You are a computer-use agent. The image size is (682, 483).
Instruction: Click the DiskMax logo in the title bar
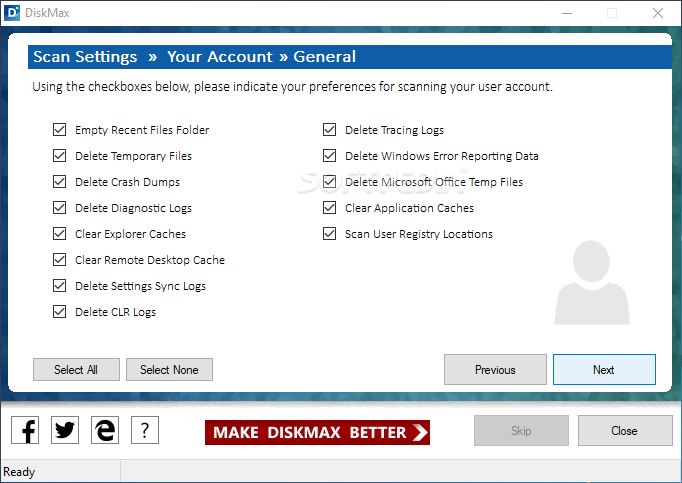point(11,13)
